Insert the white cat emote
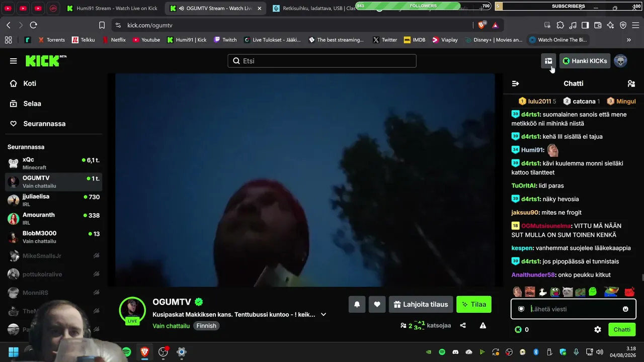 (568, 292)
